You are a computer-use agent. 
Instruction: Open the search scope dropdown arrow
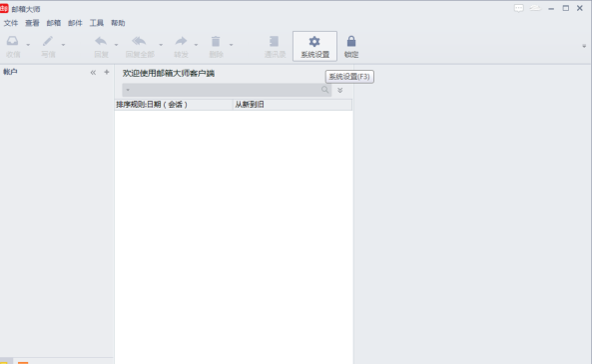(x=128, y=90)
